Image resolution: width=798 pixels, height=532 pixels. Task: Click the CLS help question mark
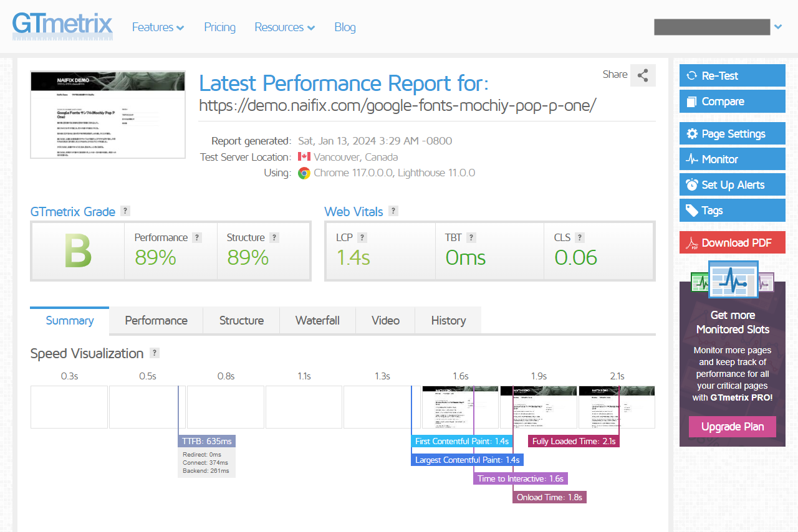click(580, 237)
